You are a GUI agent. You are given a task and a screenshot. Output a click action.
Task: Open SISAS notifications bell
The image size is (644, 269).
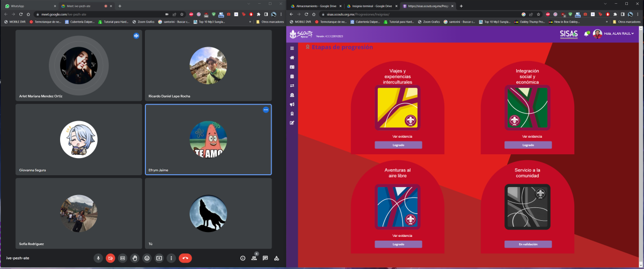587,34
